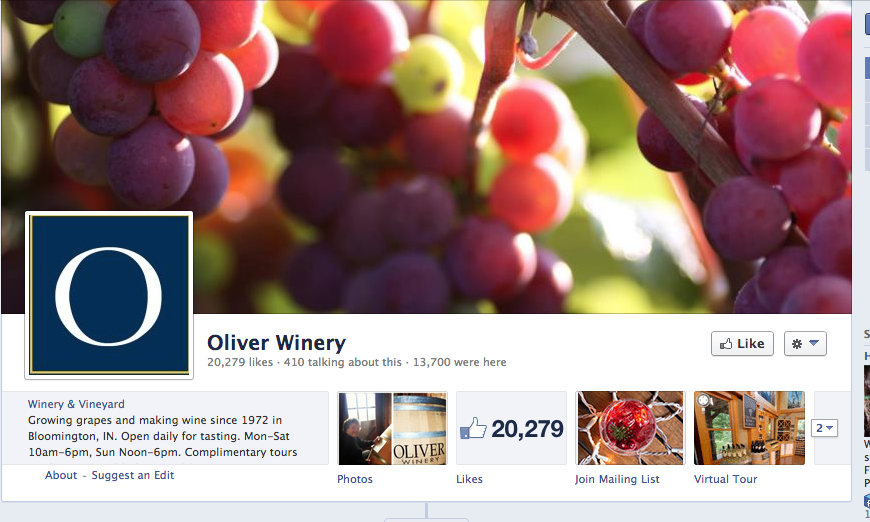Screen dimensions: 870x522
Task: Click the Join Mailing List label
Action: point(617,479)
